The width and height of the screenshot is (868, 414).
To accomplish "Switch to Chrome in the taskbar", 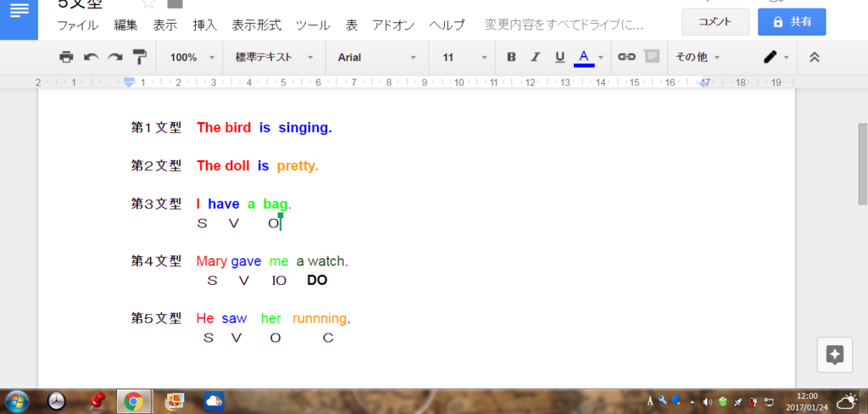I will (133, 400).
